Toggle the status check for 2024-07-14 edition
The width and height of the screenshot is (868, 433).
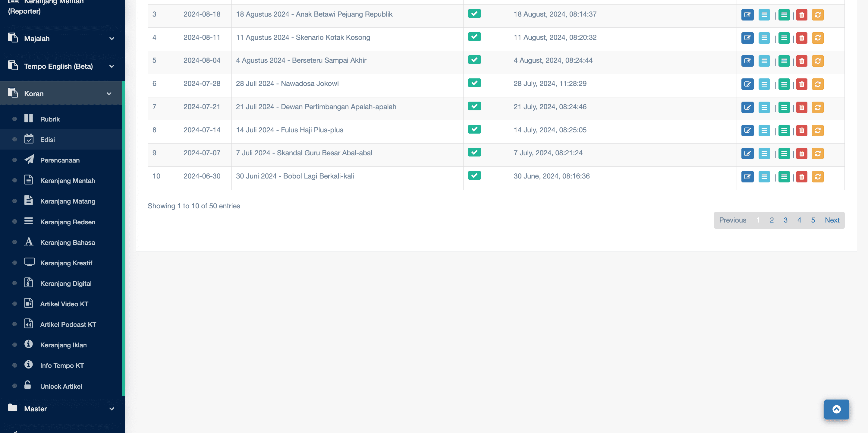pyautogui.click(x=474, y=129)
